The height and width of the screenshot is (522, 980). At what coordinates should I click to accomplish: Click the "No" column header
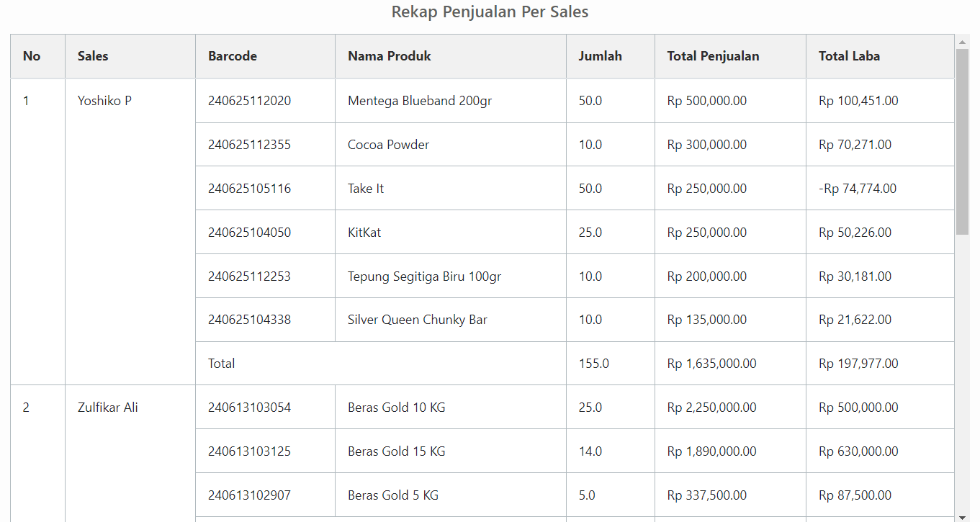click(32, 56)
